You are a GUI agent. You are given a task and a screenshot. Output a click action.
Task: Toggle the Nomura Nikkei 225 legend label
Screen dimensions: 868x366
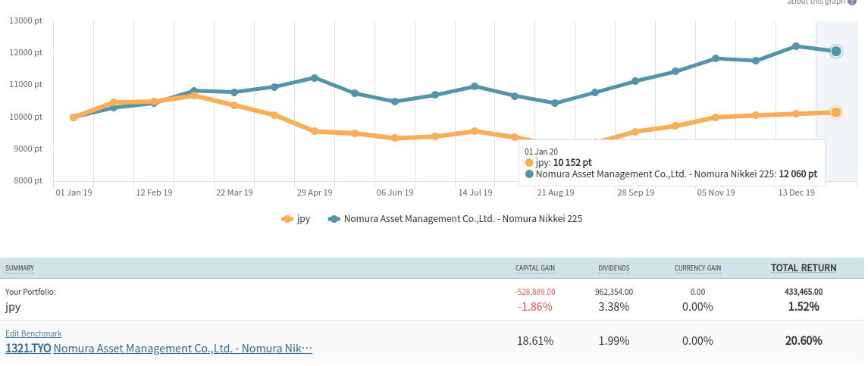click(x=462, y=219)
